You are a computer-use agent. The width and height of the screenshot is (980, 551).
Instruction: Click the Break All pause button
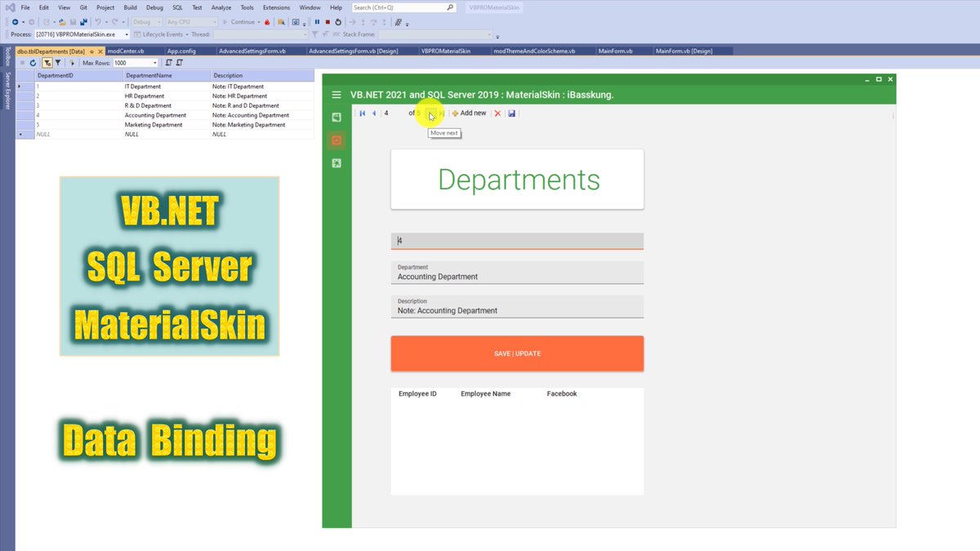point(317,22)
